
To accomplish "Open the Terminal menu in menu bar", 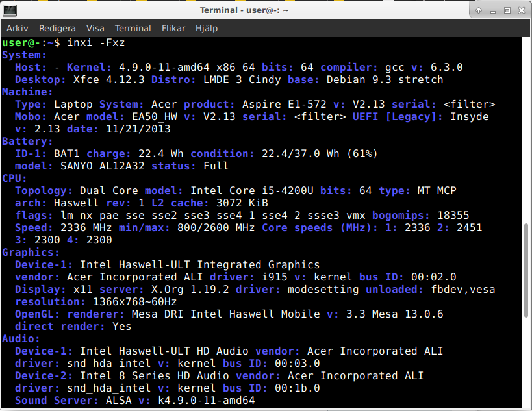I will tap(133, 29).
